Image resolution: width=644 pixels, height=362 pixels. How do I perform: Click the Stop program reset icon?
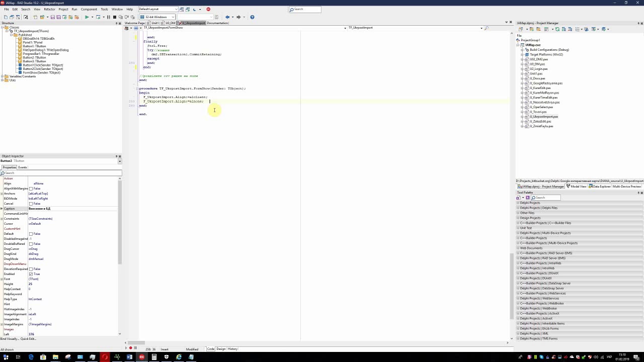[114, 17]
